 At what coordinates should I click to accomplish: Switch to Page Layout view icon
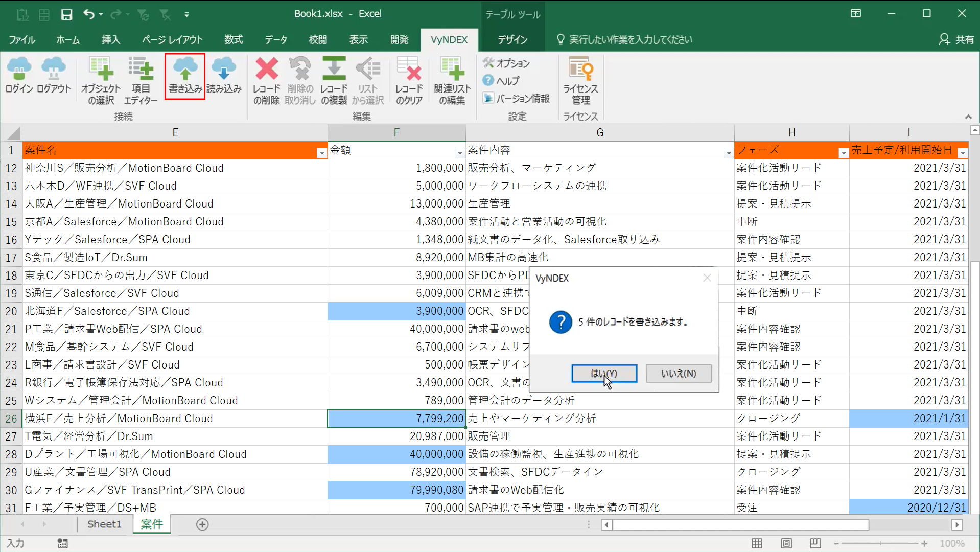coord(786,543)
